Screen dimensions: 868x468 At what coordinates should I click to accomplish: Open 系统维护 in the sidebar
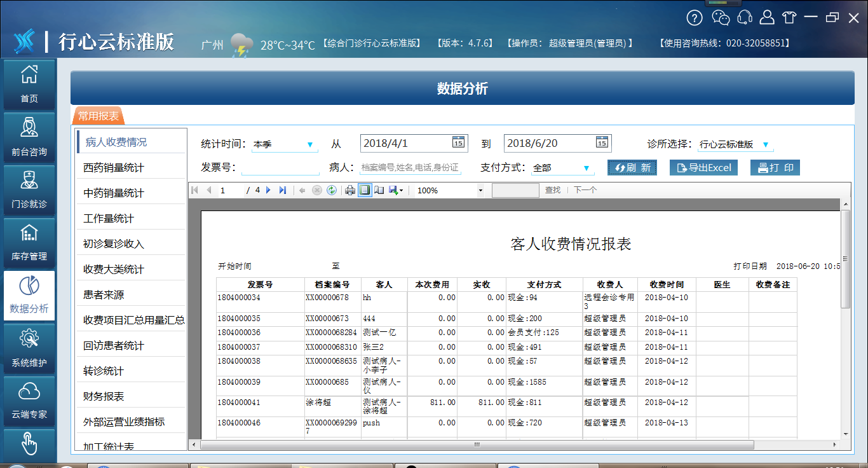click(x=29, y=348)
